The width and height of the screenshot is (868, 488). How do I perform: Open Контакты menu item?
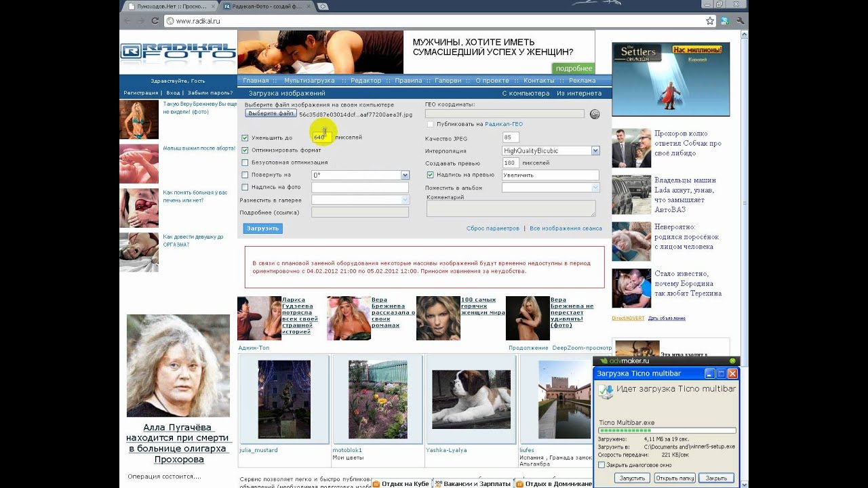coord(538,80)
